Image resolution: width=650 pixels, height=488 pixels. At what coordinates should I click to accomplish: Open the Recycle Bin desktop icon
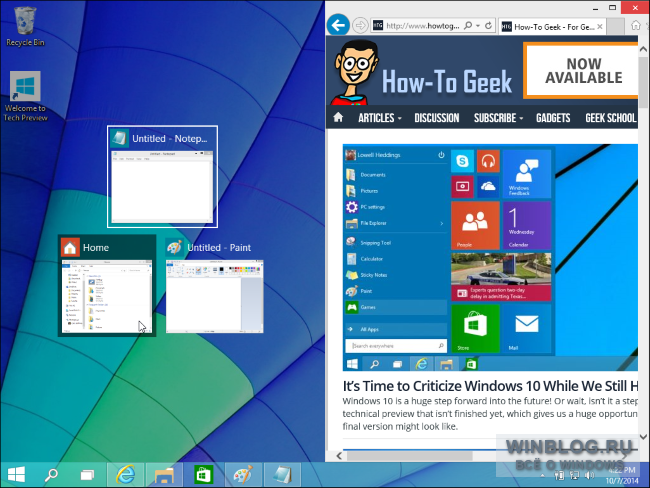click(25, 26)
